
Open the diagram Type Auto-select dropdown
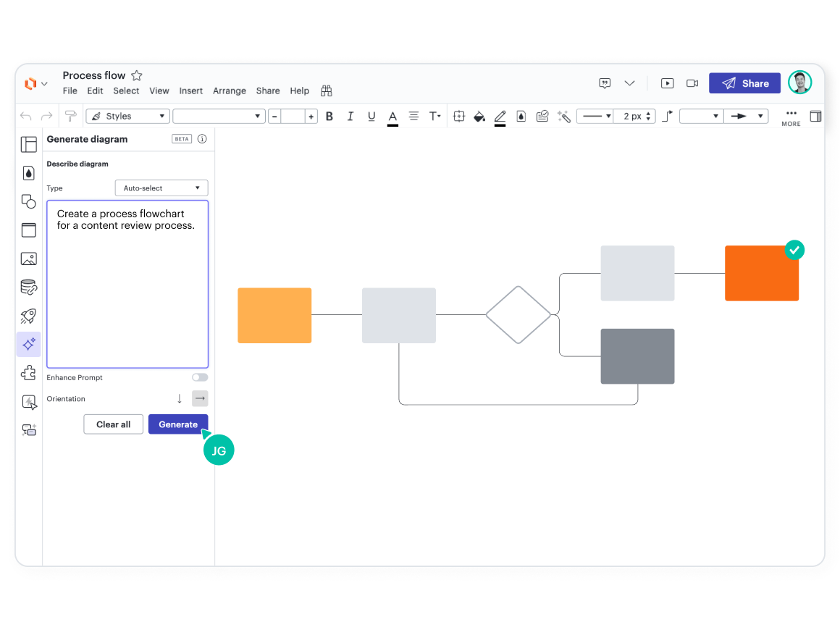tap(161, 188)
